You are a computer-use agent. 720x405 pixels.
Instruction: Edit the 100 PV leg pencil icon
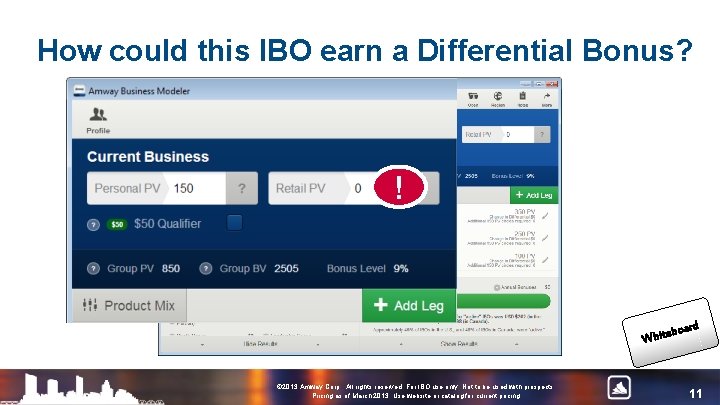coord(545,259)
